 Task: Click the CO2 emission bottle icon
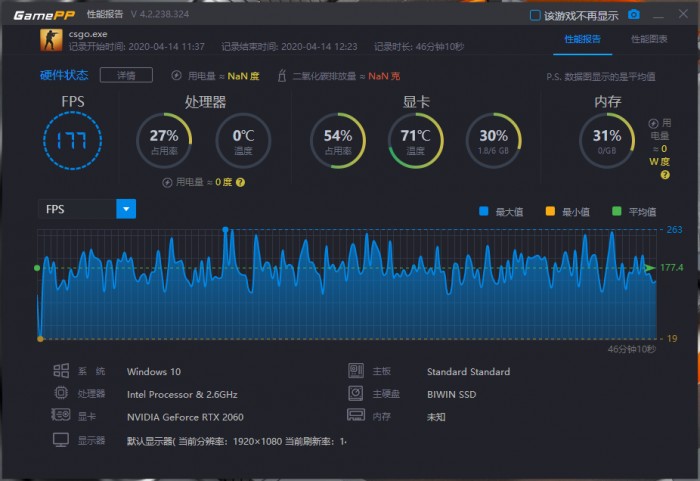pyautogui.click(x=282, y=75)
